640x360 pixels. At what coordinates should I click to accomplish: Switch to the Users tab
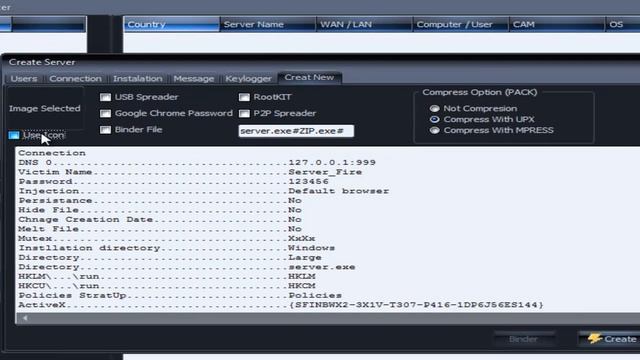(24, 78)
